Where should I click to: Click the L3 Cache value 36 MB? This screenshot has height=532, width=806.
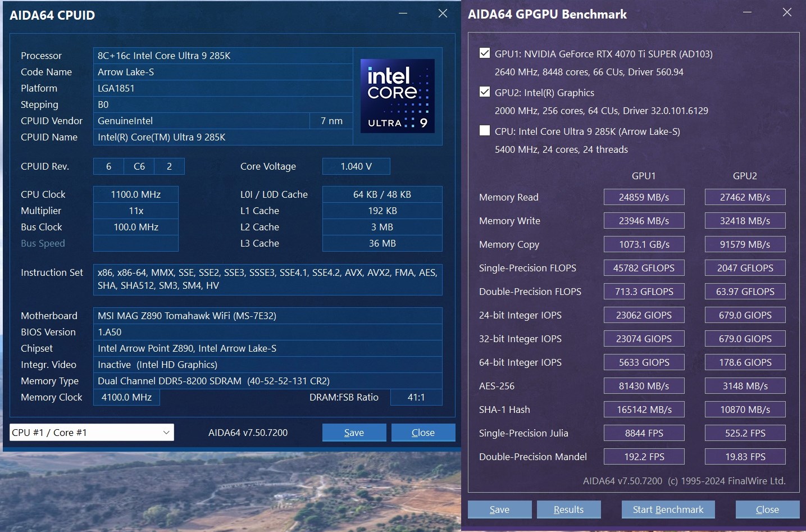point(382,243)
